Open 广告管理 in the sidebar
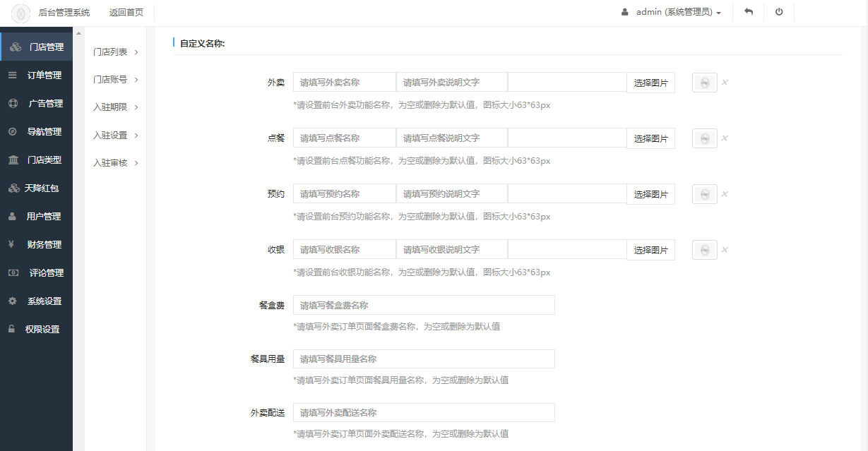The height and width of the screenshot is (451, 868). click(37, 103)
